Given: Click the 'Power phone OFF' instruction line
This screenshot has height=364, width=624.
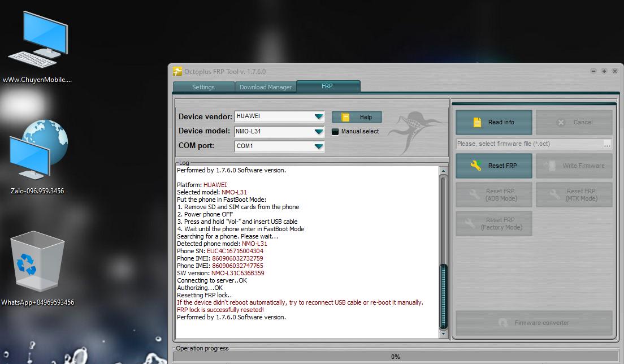Looking at the screenshot, I should 205,214.
